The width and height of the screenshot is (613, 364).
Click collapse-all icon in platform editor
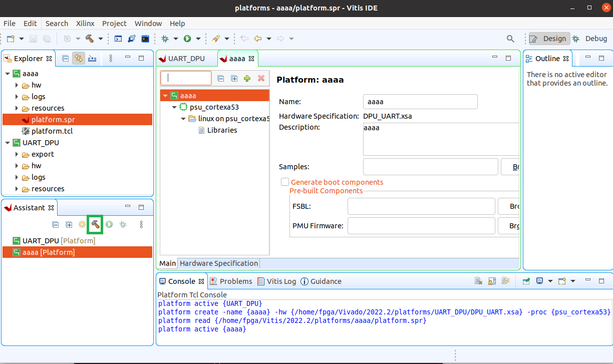[221, 78]
